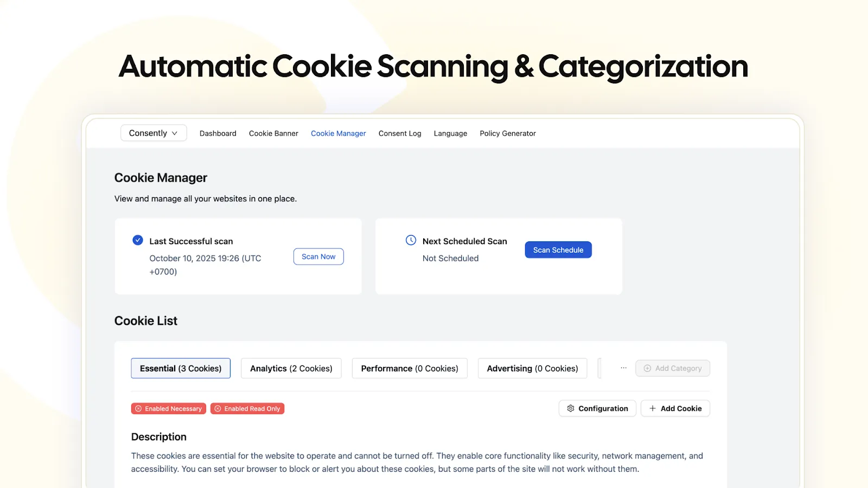Open the Consent Log page
The image size is (868, 488).
(x=400, y=133)
